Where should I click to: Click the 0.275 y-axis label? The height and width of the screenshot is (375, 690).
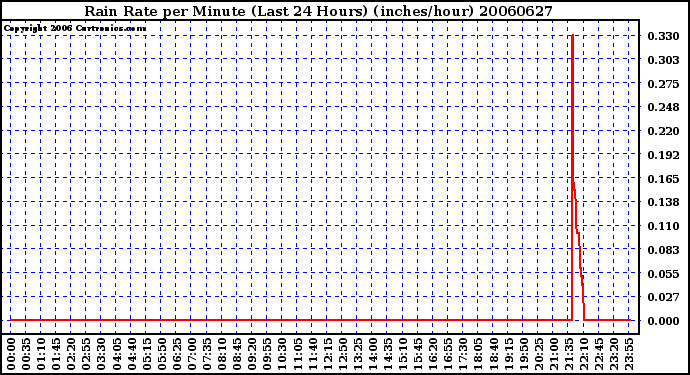[663, 84]
